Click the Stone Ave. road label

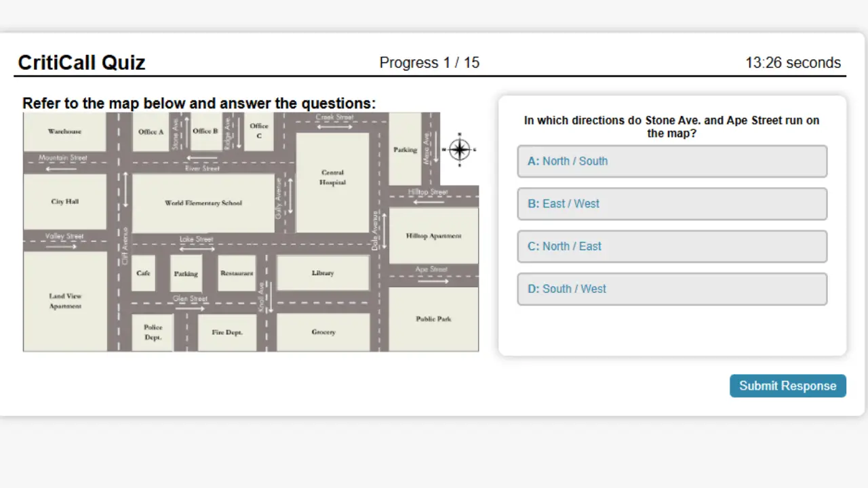tap(176, 134)
